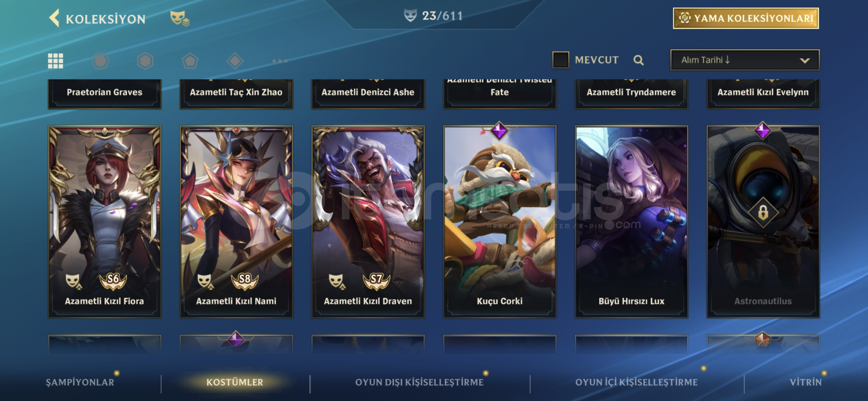Go back using the Koleksiyon arrow

[x=54, y=18]
